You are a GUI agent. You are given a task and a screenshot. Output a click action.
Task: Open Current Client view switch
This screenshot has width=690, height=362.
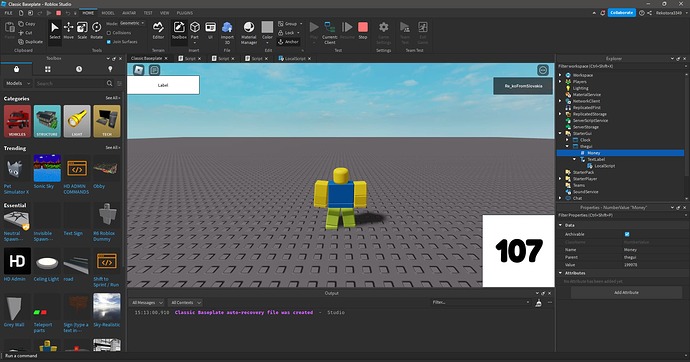click(330, 33)
